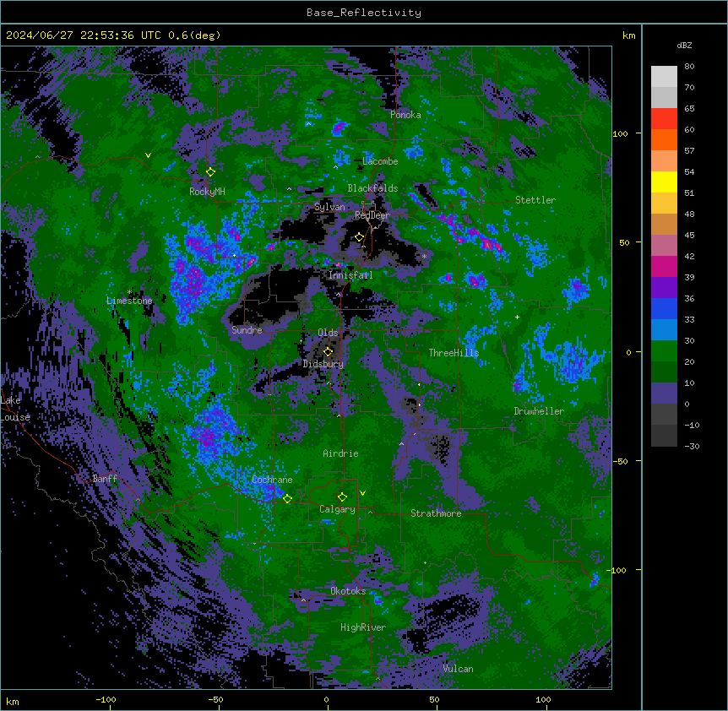Click the yellow diamond marker above RockyMH
Screen dimensions: 728x711
[x=210, y=171]
